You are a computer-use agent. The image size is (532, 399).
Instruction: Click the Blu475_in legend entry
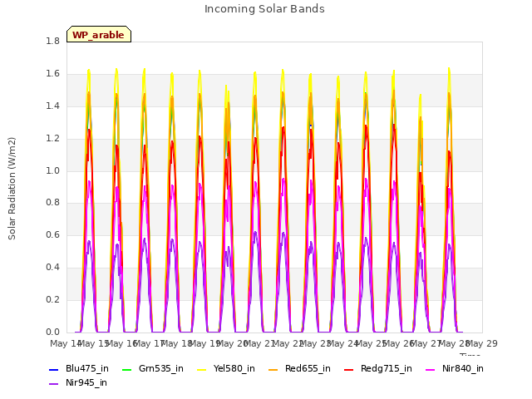79,368
